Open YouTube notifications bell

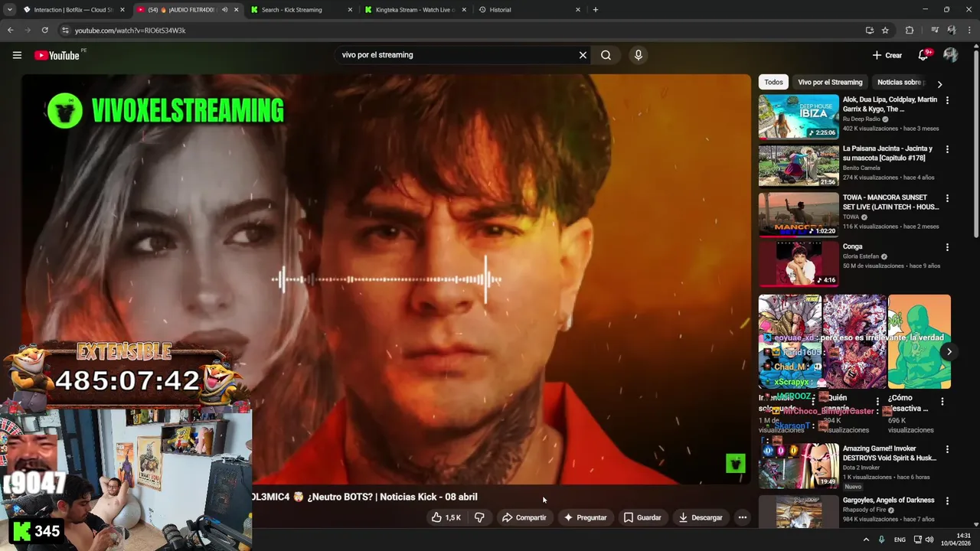click(924, 55)
